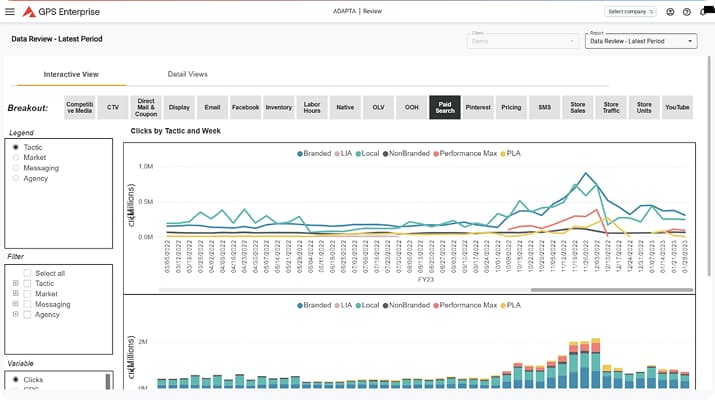Screen dimensions: 715x400
Task: Click the PLA legend dot in bar chart
Action: [503, 305]
